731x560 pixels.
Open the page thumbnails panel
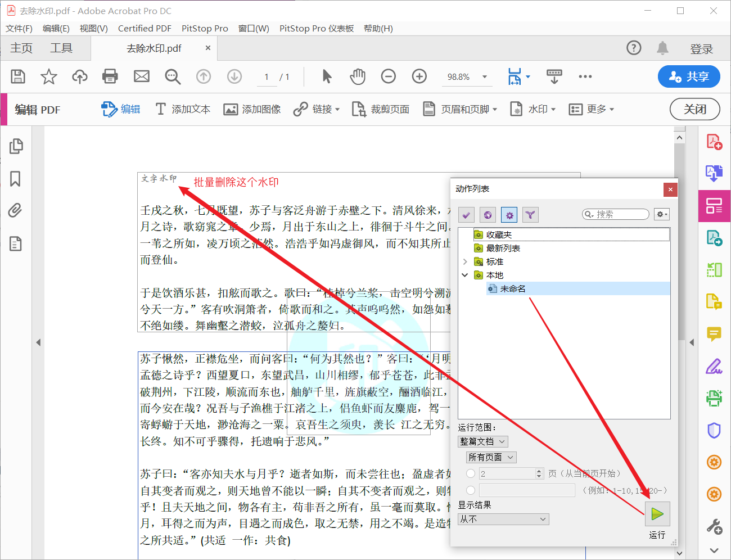click(x=16, y=146)
